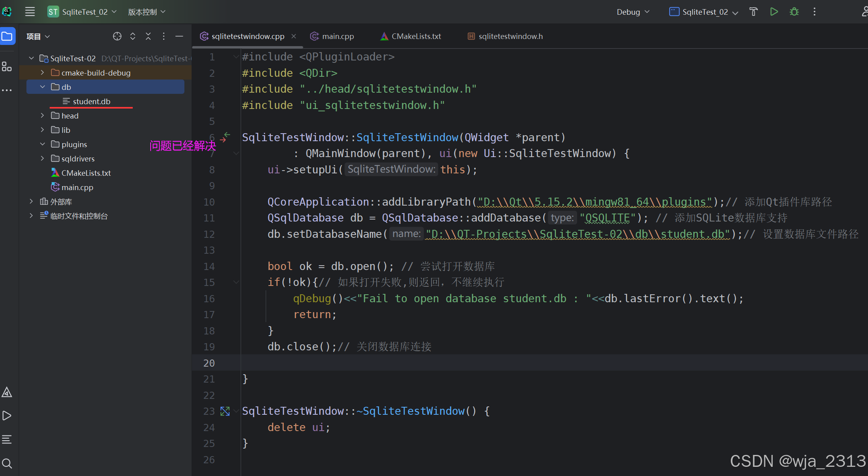The width and height of the screenshot is (868, 476).
Task: Open the Debug build type dropdown
Action: pyautogui.click(x=633, y=12)
